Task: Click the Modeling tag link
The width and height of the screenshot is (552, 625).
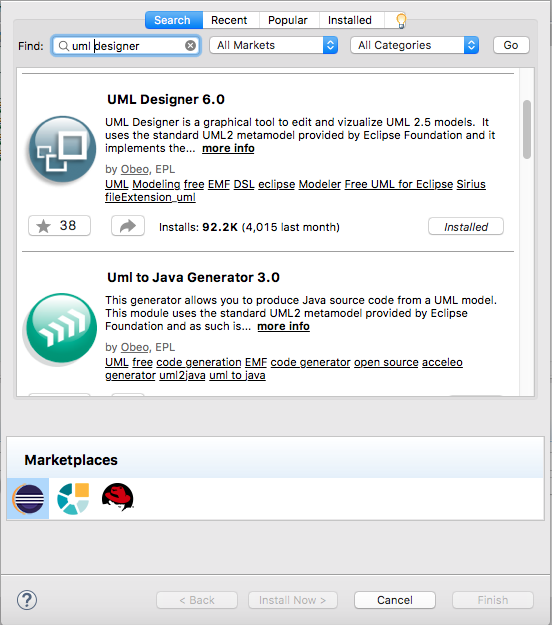Action: click(x=156, y=184)
